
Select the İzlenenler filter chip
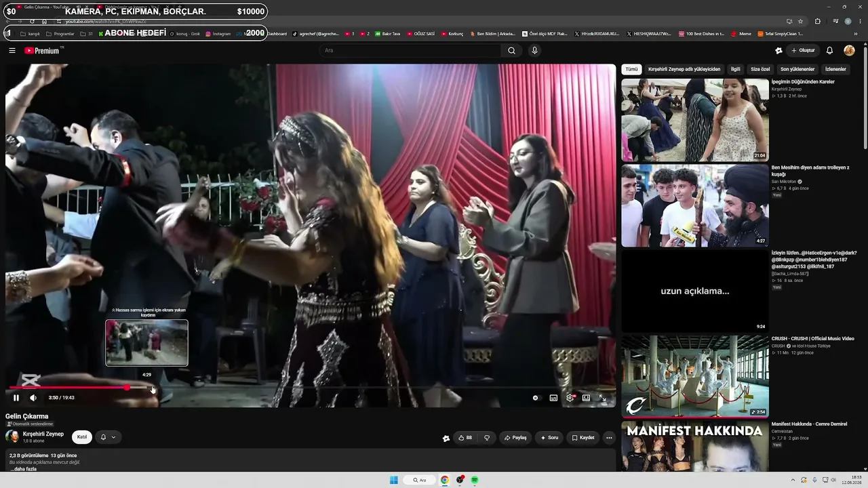(835, 69)
